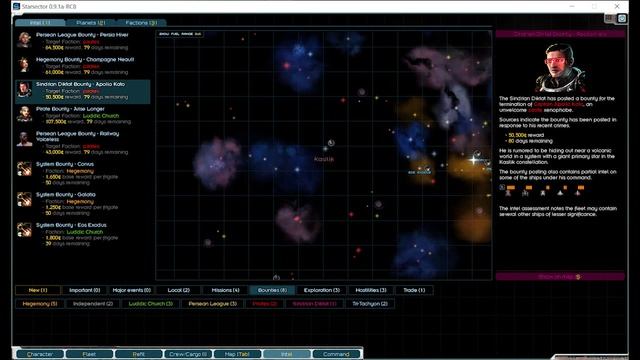Open System Bounty Corvus icon
The width and height of the screenshot is (640, 360).
(24, 169)
